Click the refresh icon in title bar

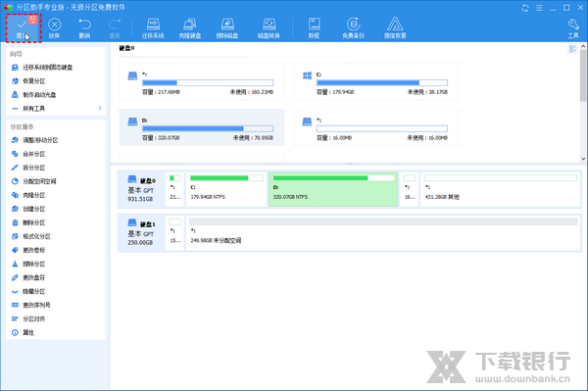point(525,8)
